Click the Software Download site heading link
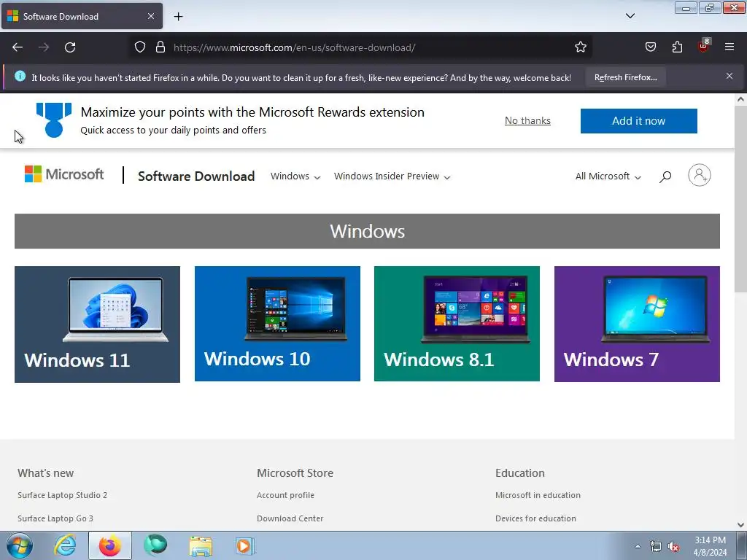Screen dimensions: 747x560 (x=196, y=176)
